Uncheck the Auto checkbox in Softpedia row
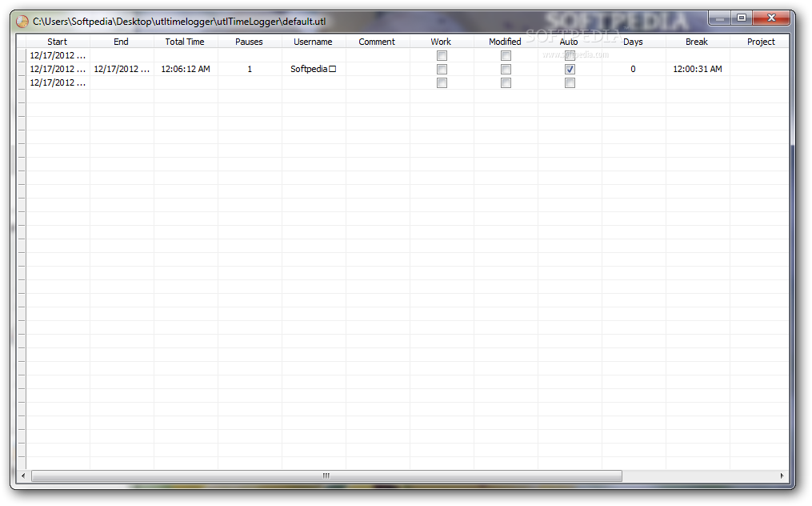 pyautogui.click(x=570, y=69)
